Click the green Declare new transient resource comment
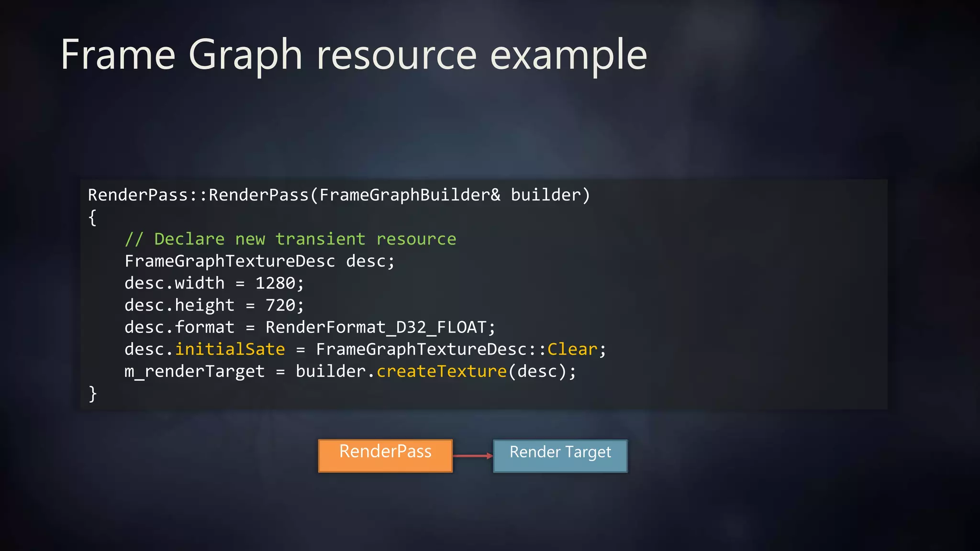This screenshot has width=980, height=551. pos(290,239)
